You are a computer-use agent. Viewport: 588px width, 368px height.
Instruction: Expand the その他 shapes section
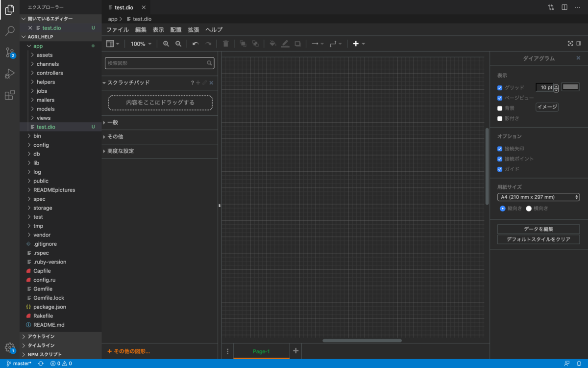point(160,137)
